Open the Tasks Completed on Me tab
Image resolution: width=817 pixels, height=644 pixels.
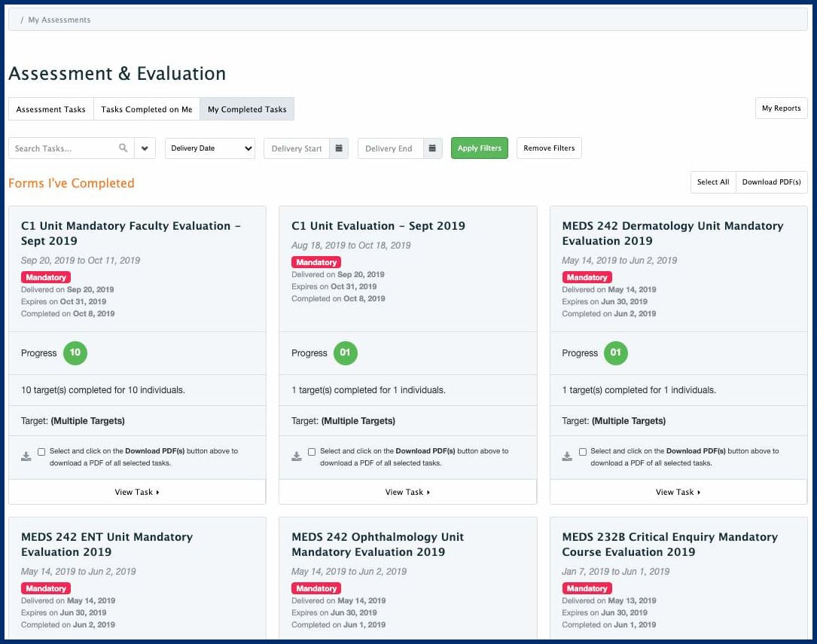tap(146, 108)
